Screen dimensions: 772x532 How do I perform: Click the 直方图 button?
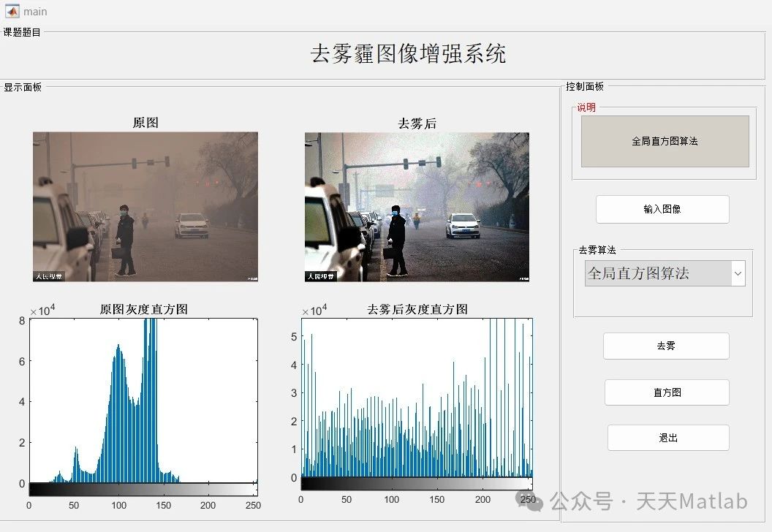[667, 392]
